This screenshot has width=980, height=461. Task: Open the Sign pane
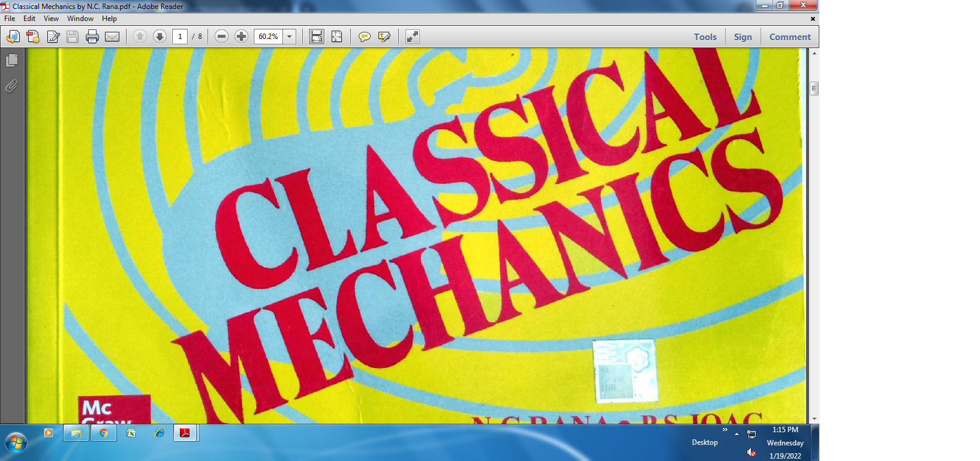coord(742,37)
